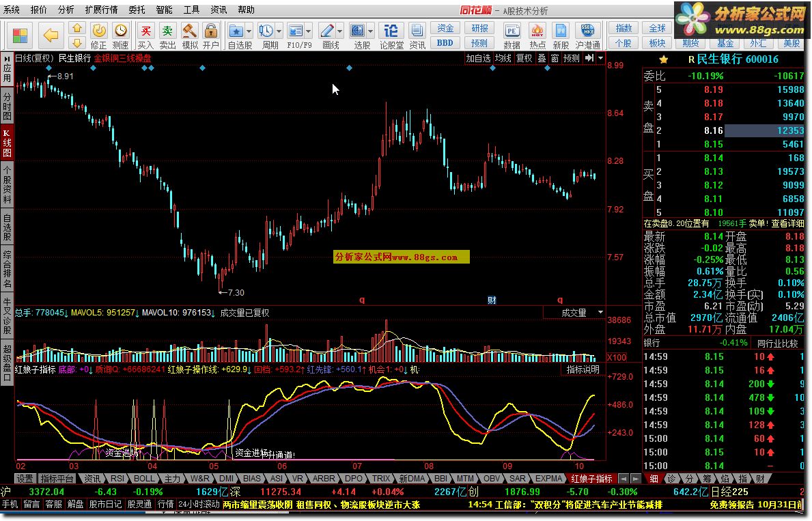Open the 模拟 simulation gavel icon

click(190, 36)
